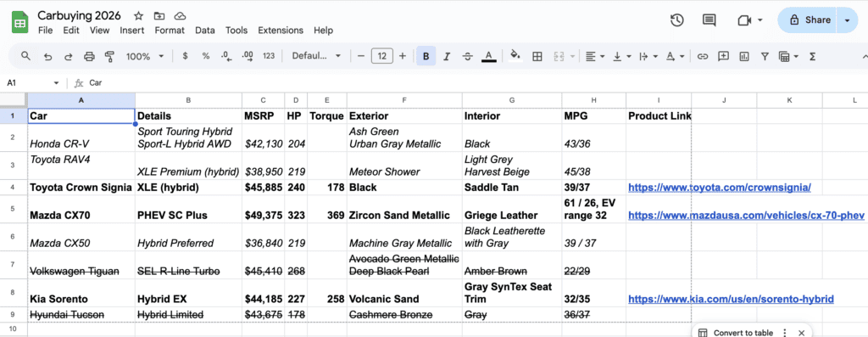
Task: Toggle strikethrough formatting
Action: 467,56
